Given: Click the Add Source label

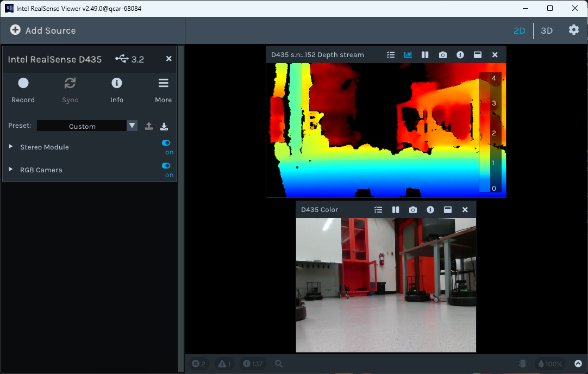Looking at the screenshot, I should pos(51,31).
